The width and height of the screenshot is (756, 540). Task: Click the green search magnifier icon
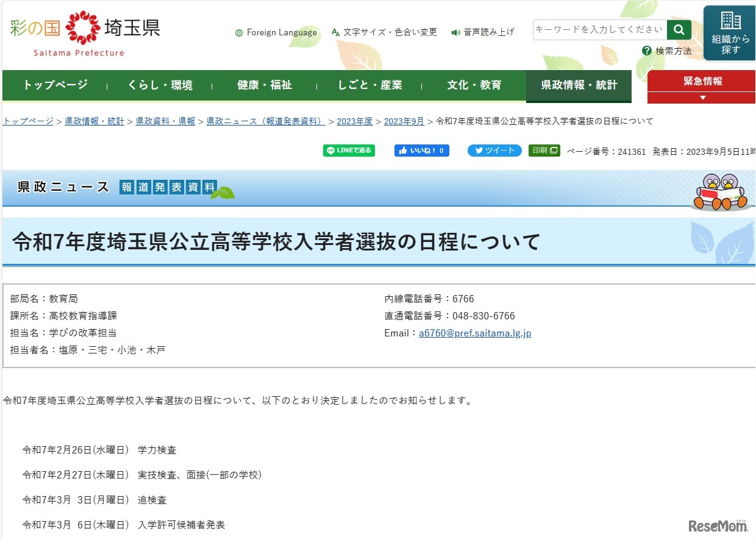click(x=679, y=29)
